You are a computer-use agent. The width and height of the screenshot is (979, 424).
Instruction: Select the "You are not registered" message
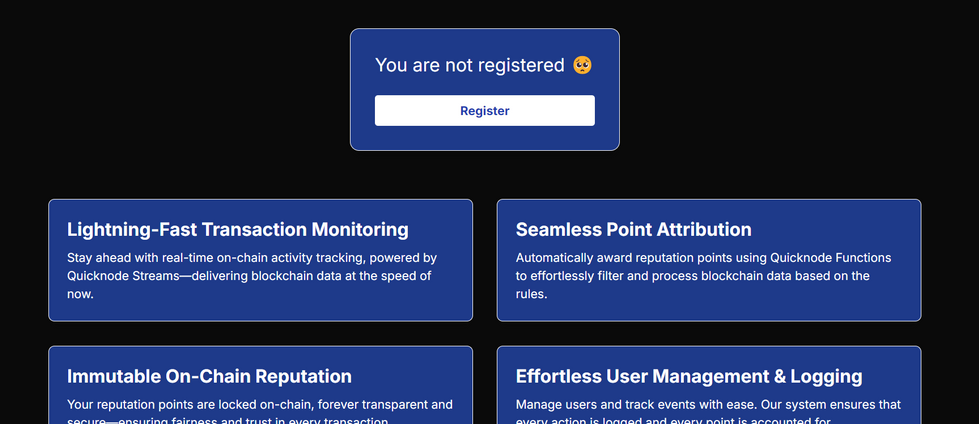pos(469,65)
